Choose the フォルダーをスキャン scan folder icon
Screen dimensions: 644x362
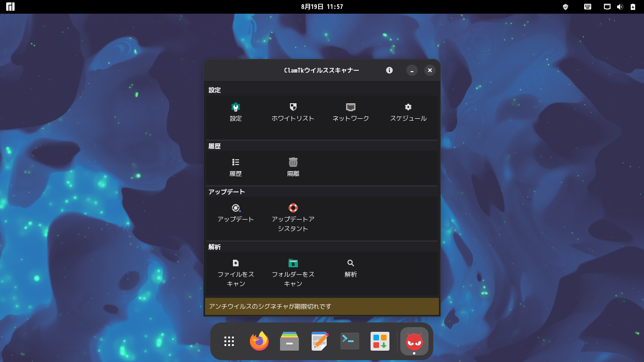pos(293,263)
